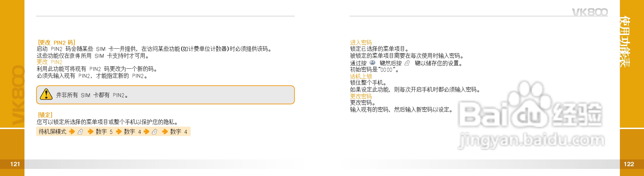
Task: Click the key icon right after 待机屏模式 arrow
Action: [x=80, y=132]
